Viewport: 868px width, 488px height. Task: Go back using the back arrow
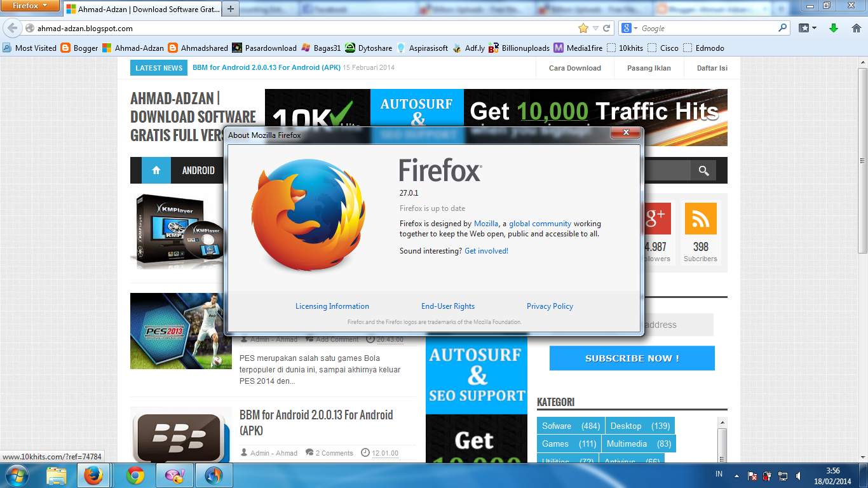[13, 28]
